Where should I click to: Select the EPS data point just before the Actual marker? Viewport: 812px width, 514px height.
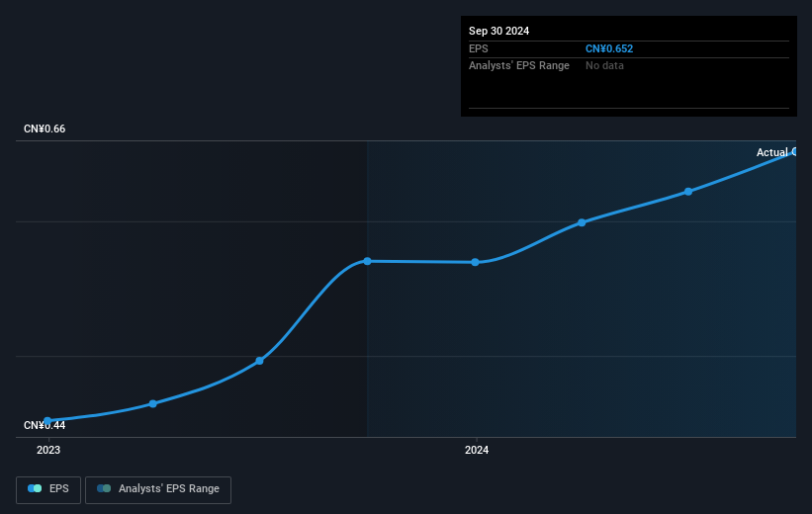[688, 192]
